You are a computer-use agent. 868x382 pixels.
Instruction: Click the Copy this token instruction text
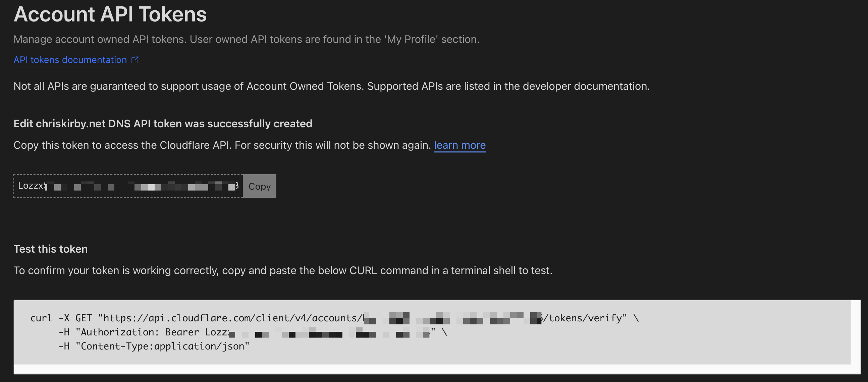(x=222, y=145)
